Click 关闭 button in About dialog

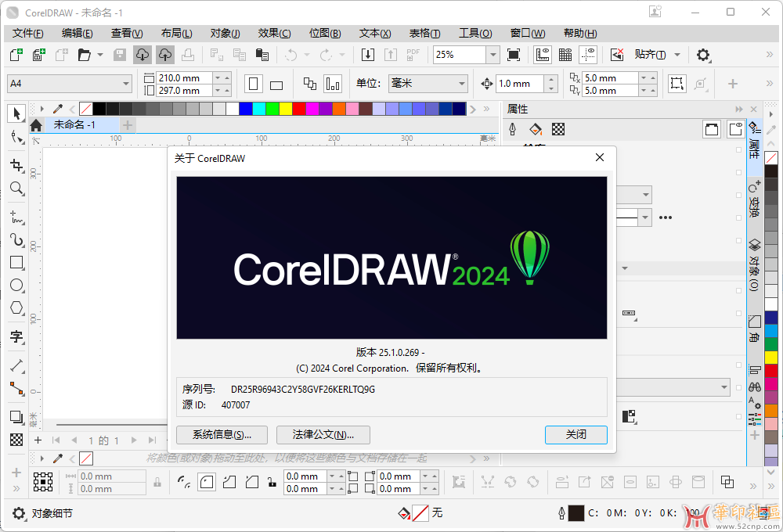[x=576, y=435]
